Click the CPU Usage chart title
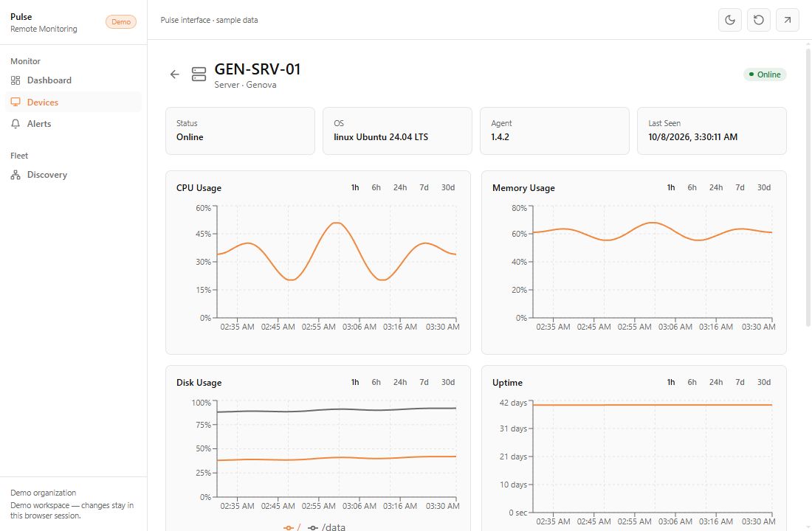This screenshot has width=812, height=531. (199, 188)
